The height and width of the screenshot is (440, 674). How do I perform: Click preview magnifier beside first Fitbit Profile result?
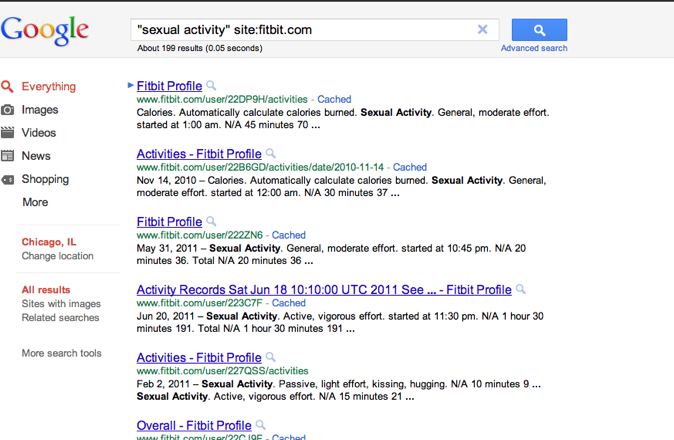click(x=211, y=86)
